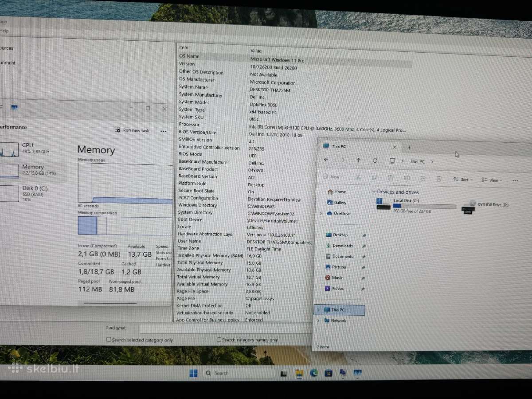Open File Explorer from taskbar
532x399 pixels.
(x=299, y=373)
